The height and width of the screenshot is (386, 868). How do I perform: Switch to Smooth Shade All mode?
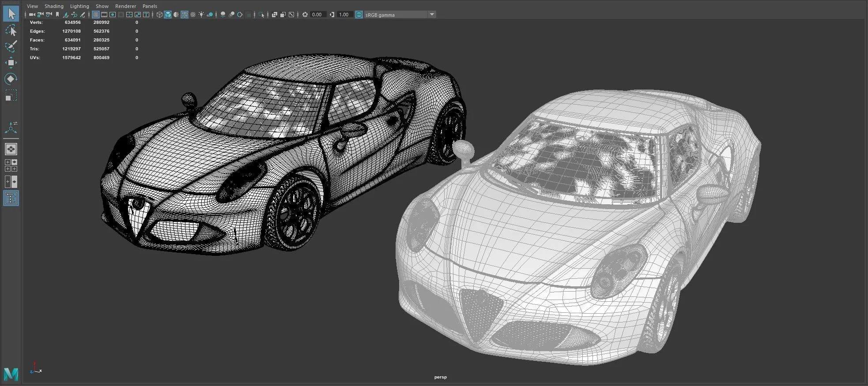(x=168, y=15)
